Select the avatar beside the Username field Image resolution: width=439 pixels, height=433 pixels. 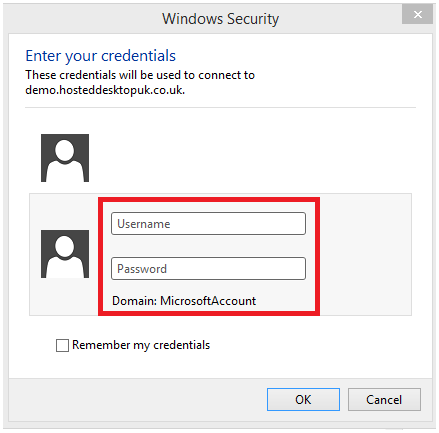click(65, 254)
